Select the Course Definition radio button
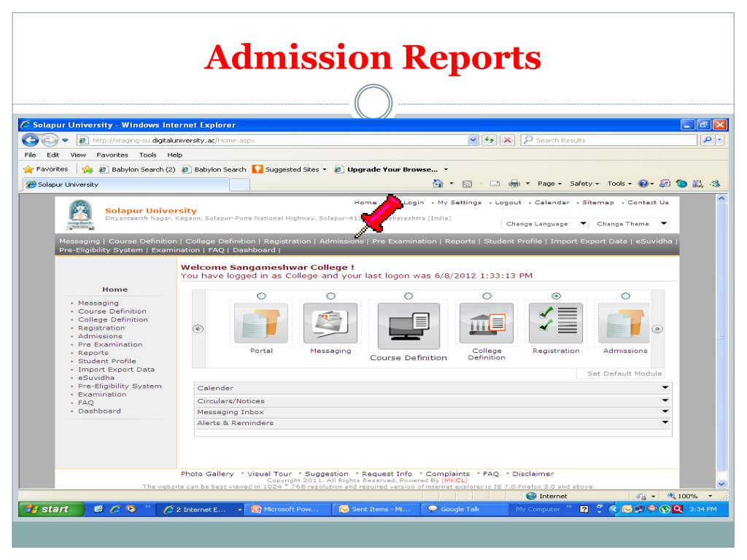 click(x=409, y=296)
